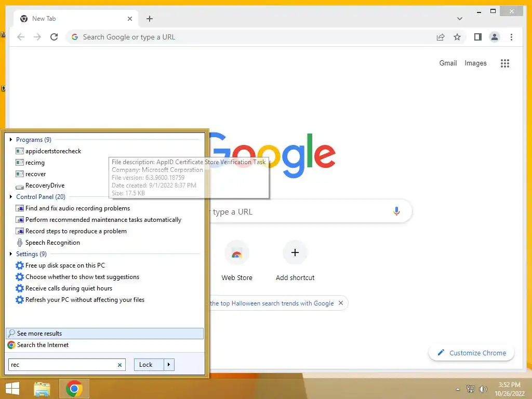
Task: Open the Chrome three-dot menu
Action: pos(511,37)
